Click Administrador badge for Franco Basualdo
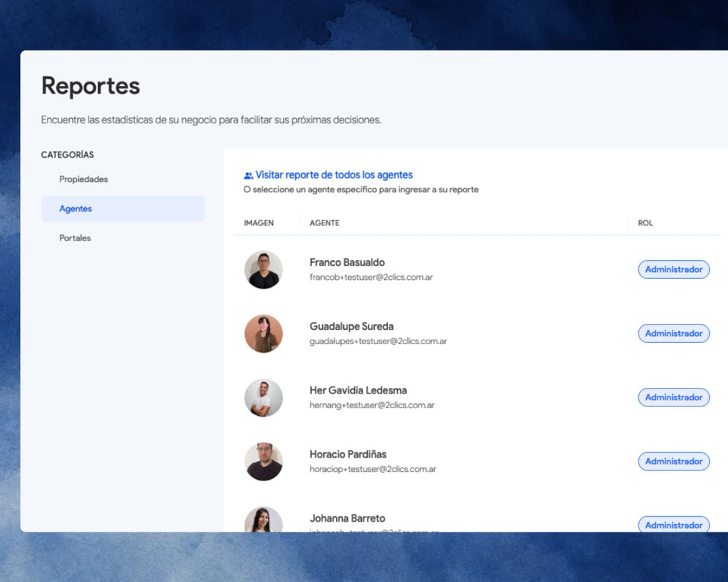 click(674, 269)
